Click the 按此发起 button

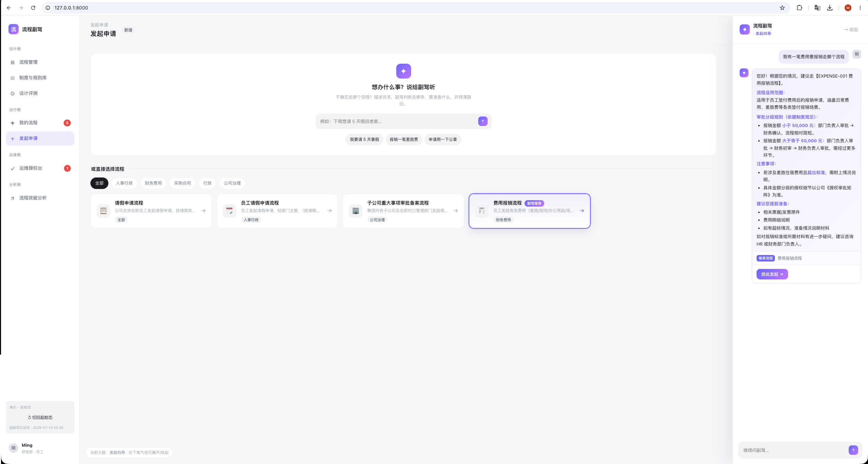click(772, 274)
